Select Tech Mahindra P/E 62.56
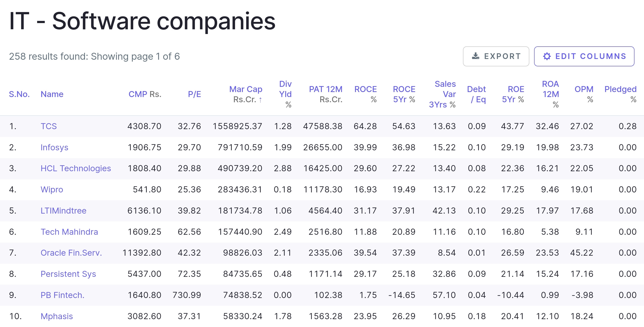Image resolution: width=644 pixels, height=327 pixels. 190,232
